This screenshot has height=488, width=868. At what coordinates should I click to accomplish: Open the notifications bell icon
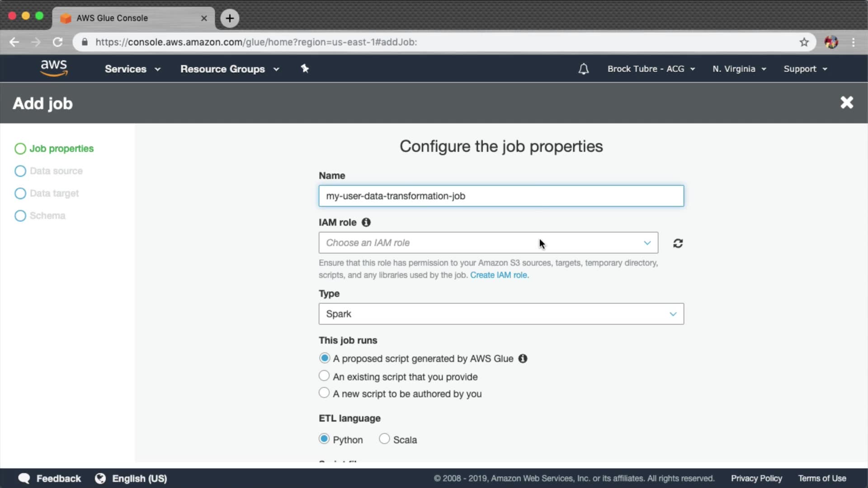583,69
